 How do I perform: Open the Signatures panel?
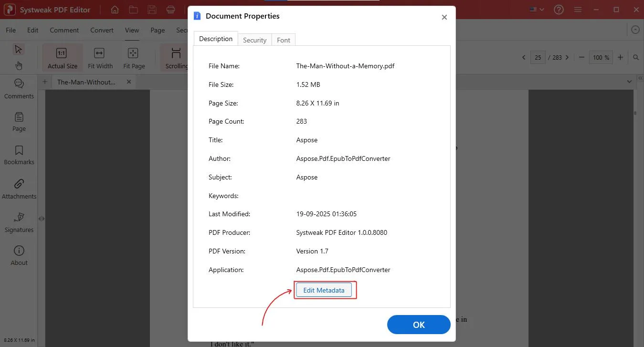tap(19, 222)
